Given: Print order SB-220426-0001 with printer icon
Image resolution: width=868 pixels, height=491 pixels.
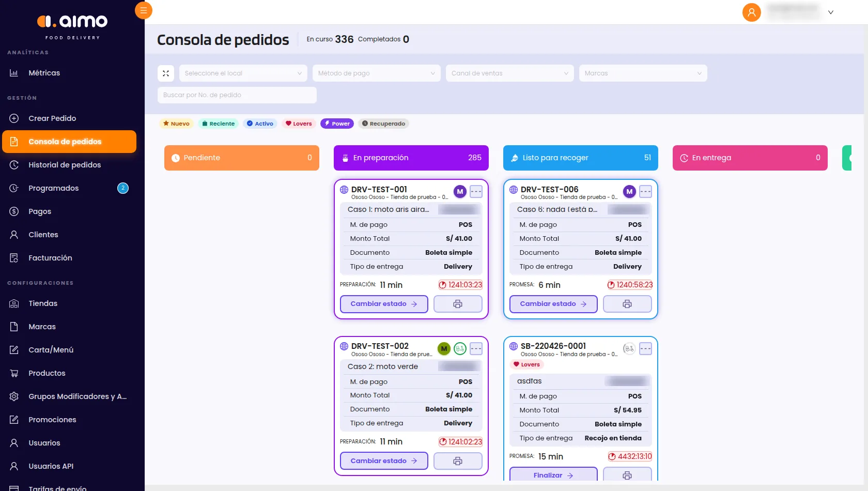Looking at the screenshot, I should pos(627,475).
